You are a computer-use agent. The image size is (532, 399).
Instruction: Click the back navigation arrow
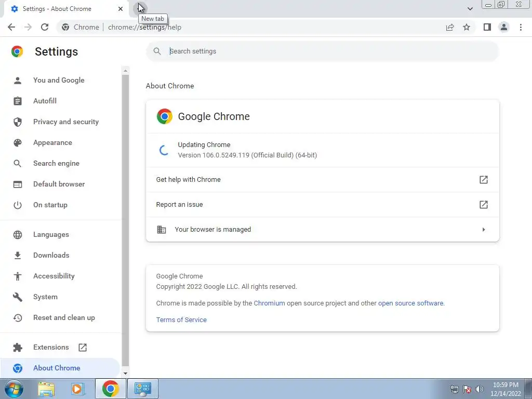click(x=11, y=27)
